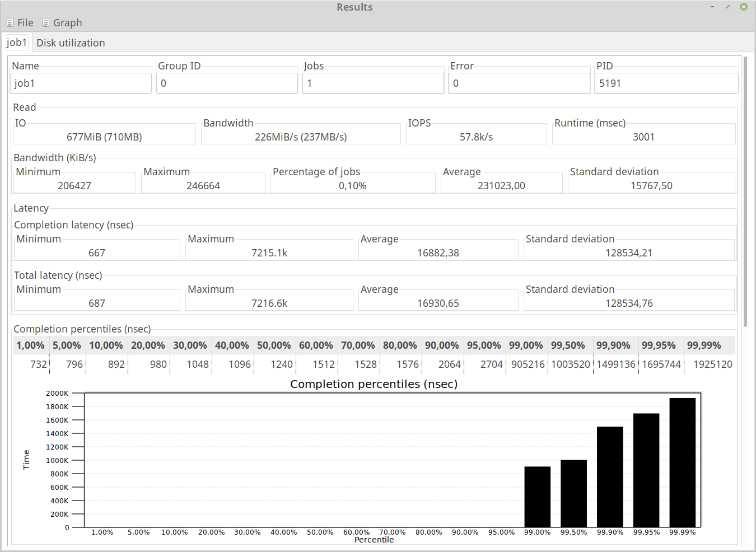Click the Group ID input field

tap(227, 83)
